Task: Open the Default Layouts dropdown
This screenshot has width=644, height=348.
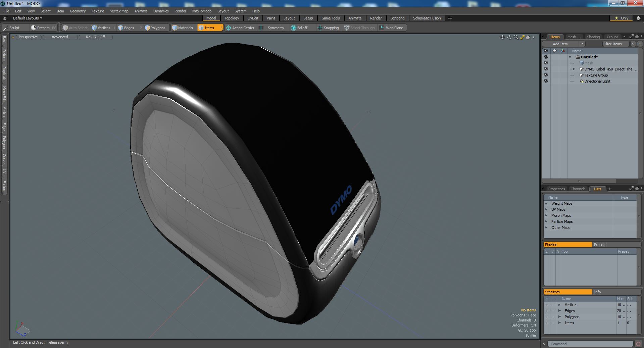Action: coord(28,18)
